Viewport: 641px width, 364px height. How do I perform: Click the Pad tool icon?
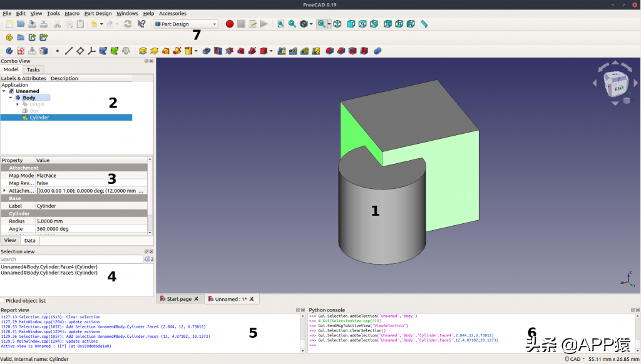pos(143,51)
